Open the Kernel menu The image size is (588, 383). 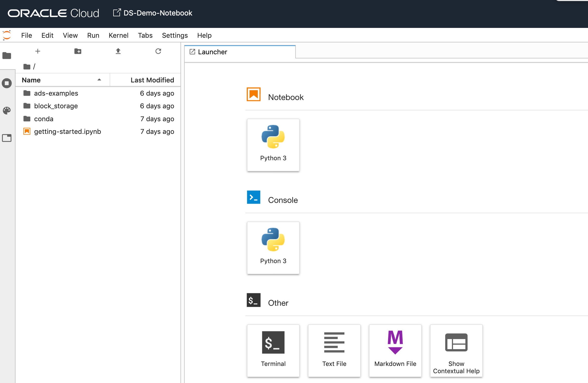click(x=118, y=35)
